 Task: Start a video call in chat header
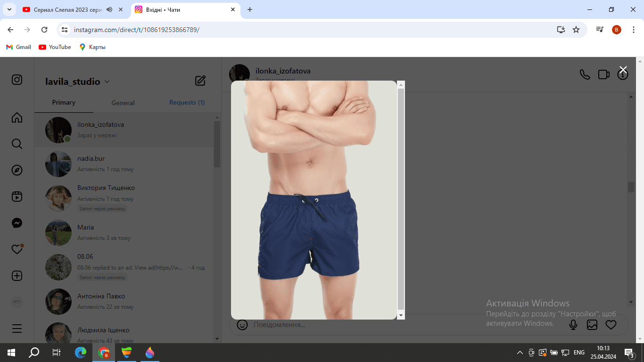(604, 74)
